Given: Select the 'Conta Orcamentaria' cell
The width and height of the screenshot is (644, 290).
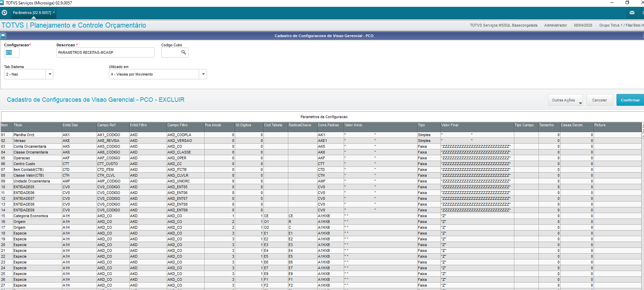Looking at the screenshot, I should (37, 146).
